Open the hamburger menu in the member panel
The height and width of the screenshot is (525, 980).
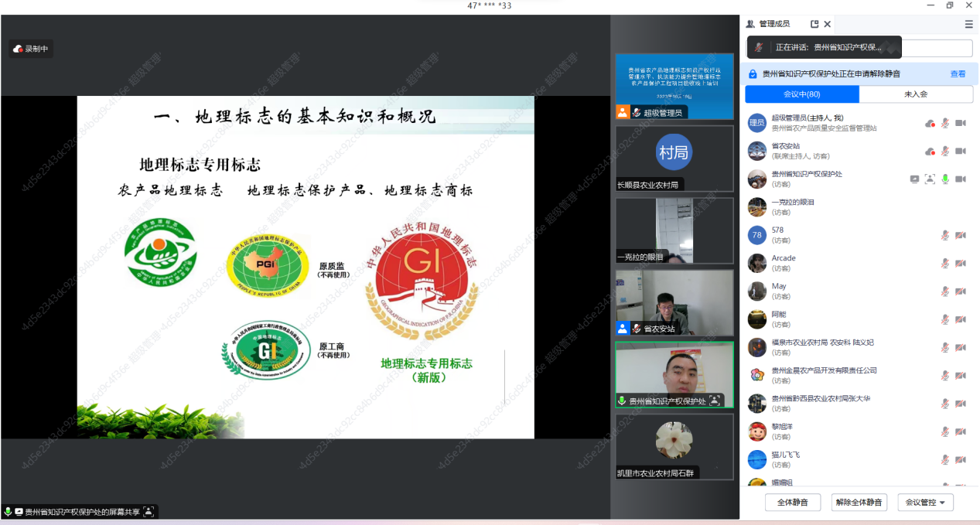[968, 24]
